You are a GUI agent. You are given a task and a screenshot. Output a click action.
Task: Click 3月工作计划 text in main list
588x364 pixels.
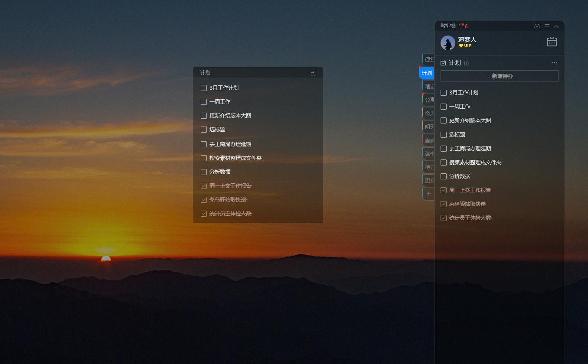(464, 93)
